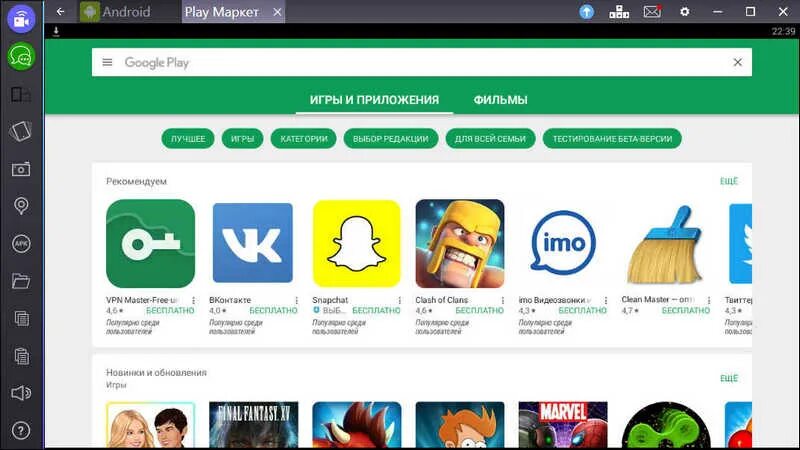Click the ИГРЫ chip
800x450 pixels.
point(242,139)
